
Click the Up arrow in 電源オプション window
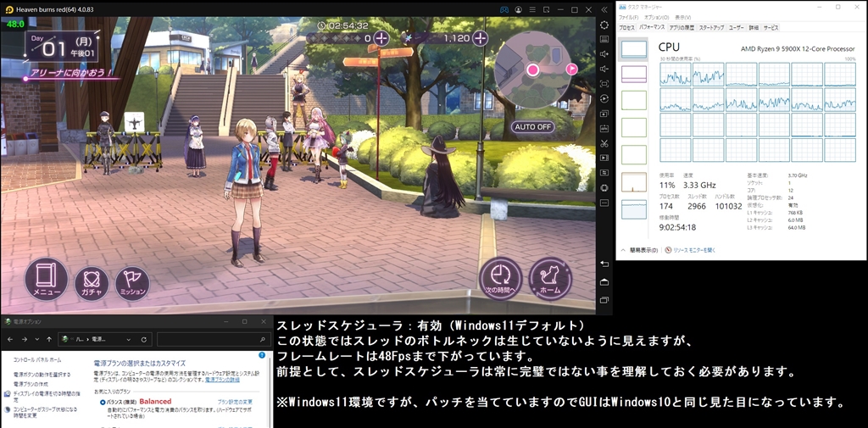pos(49,339)
